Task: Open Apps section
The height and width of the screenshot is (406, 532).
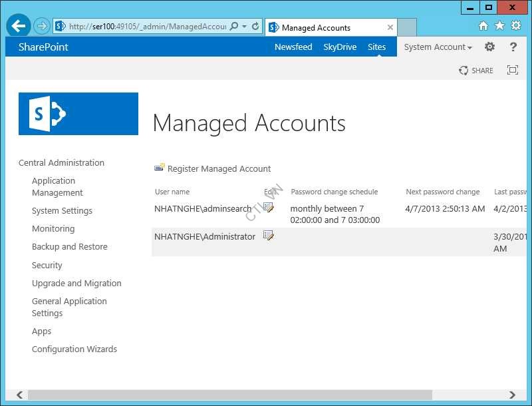Action: click(x=41, y=331)
